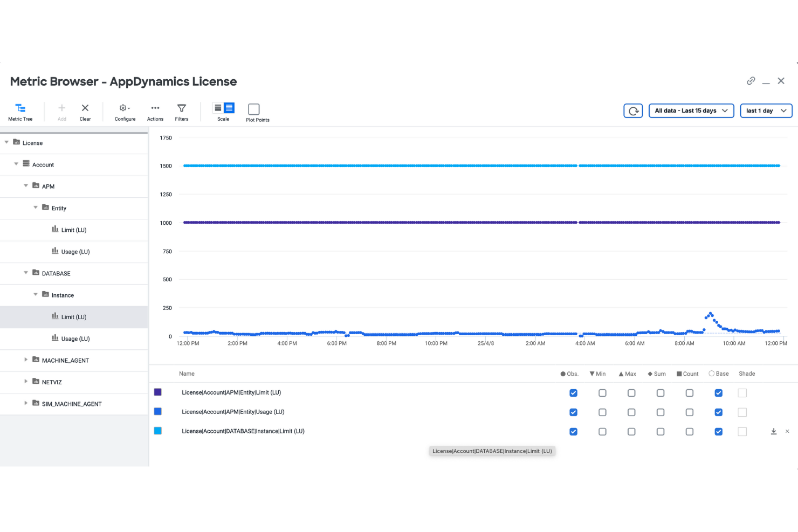Click the APM Entity Usage (LU) metric icon

55,251
